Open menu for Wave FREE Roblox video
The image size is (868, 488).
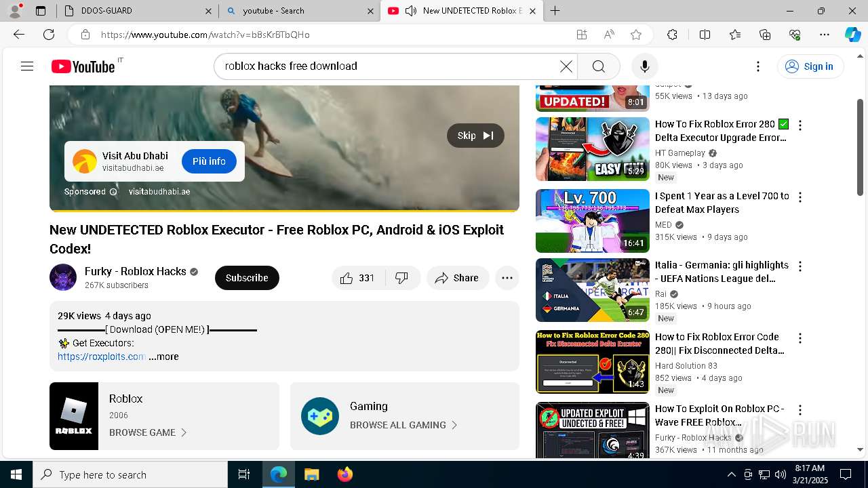click(x=800, y=410)
